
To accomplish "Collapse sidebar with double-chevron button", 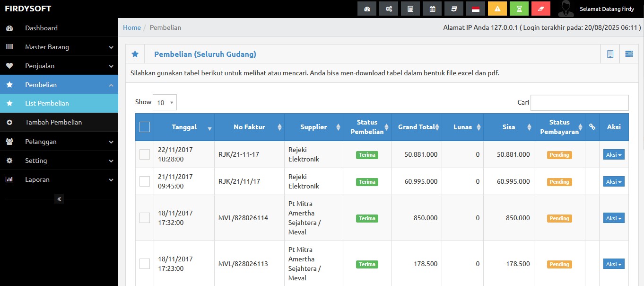I will (59, 199).
